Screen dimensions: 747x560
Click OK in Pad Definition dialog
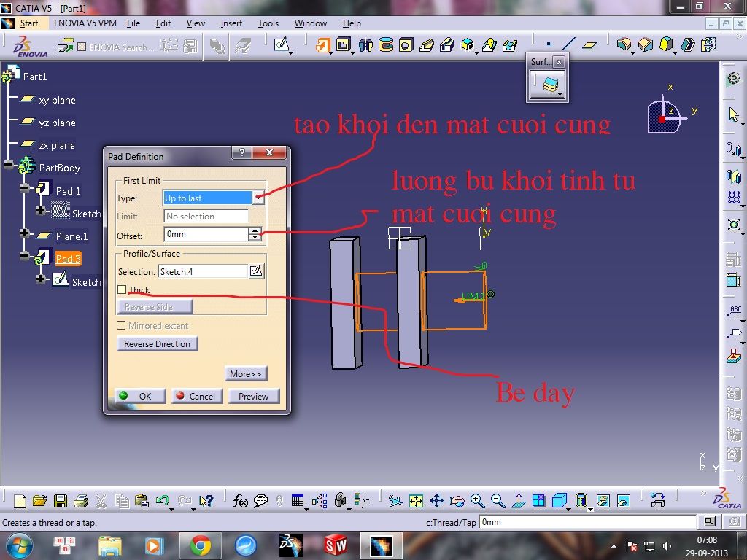click(140, 396)
